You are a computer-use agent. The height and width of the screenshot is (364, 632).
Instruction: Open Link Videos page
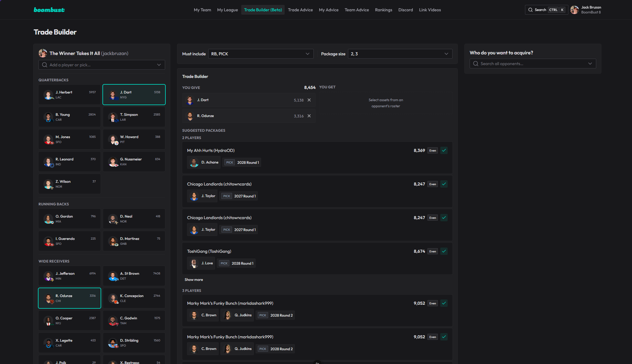click(430, 10)
